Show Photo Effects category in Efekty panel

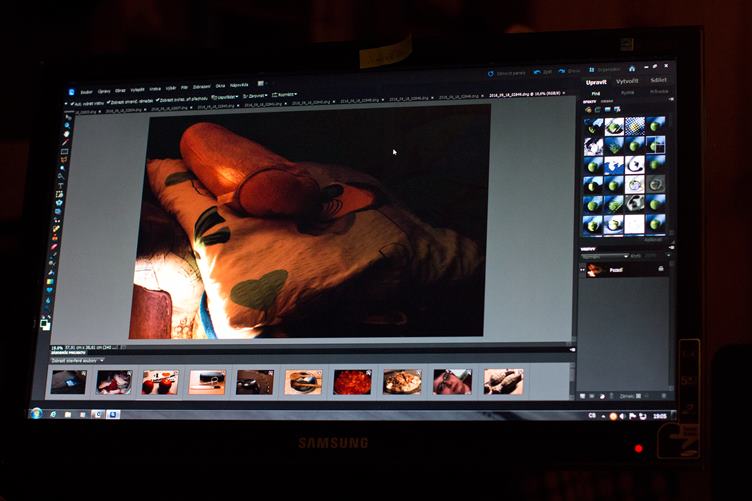coord(608,109)
